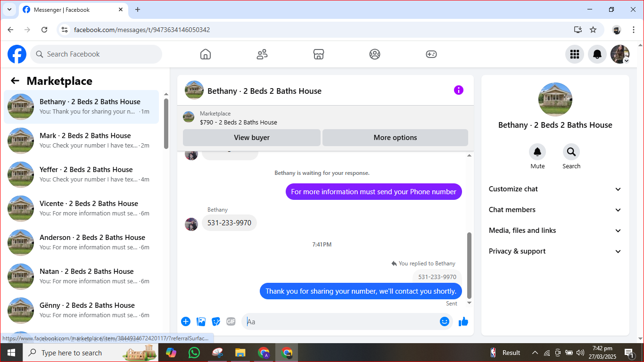Viewport: 644px width, 362px height.
Task: Search in conversation using magnifier icon
Action: [571, 152]
